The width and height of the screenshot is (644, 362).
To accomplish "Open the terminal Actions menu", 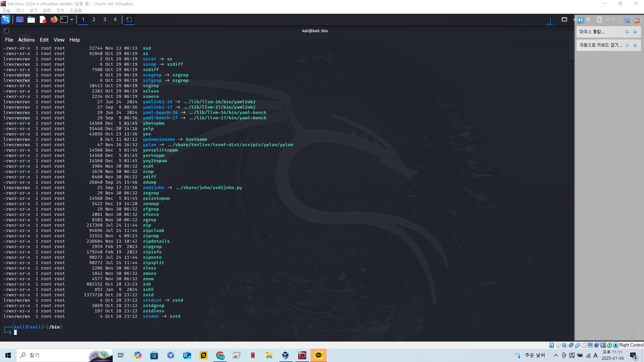I will [x=26, y=40].
